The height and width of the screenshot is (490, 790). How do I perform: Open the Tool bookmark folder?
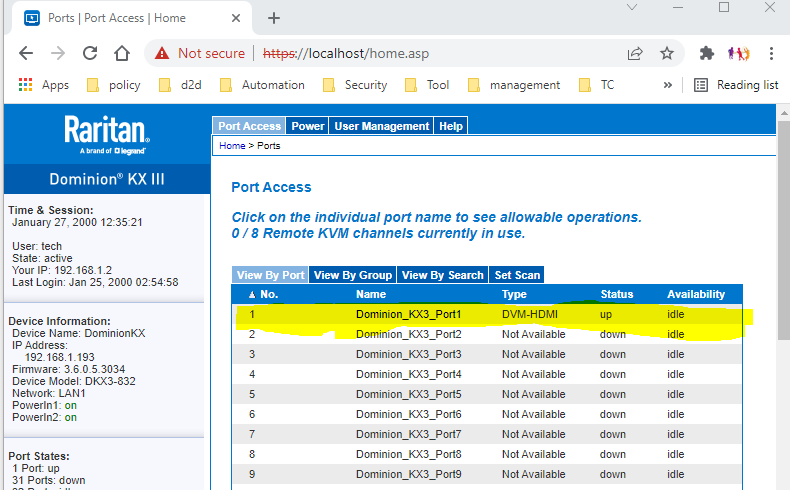(x=427, y=85)
